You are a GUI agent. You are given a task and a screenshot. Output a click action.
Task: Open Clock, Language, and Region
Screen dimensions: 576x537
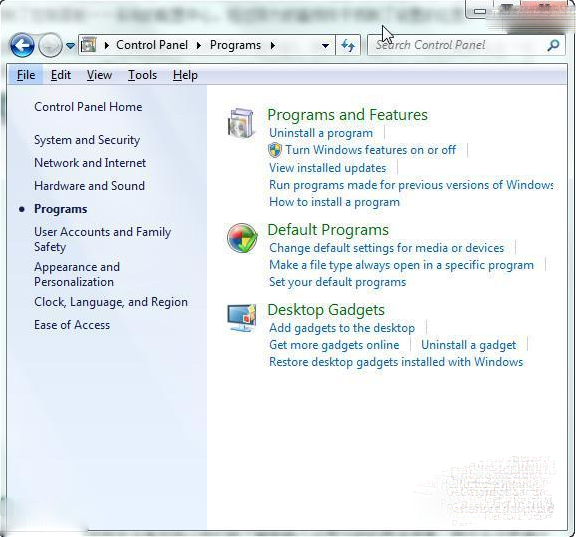tap(111, 302)
